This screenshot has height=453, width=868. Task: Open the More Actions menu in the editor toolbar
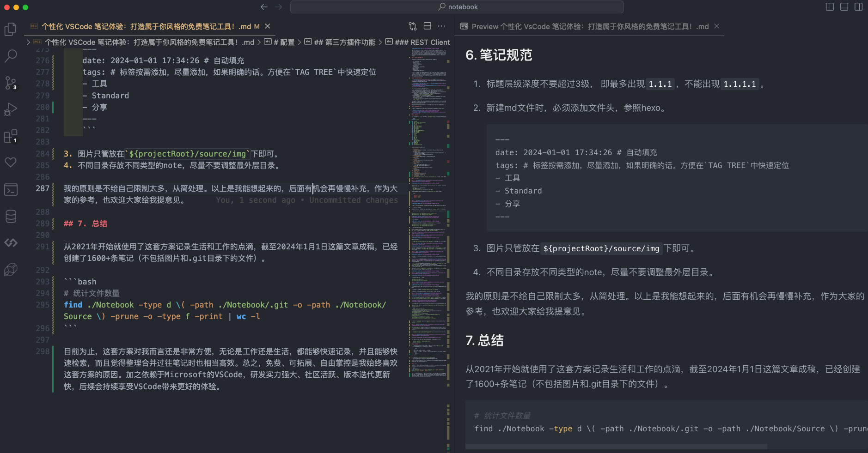click(x=441, y=26)
